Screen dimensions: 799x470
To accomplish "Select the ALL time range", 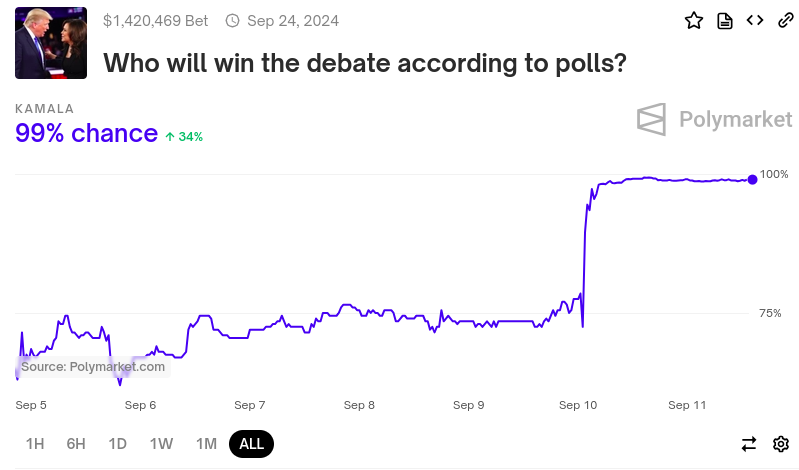I will (252, 444).
